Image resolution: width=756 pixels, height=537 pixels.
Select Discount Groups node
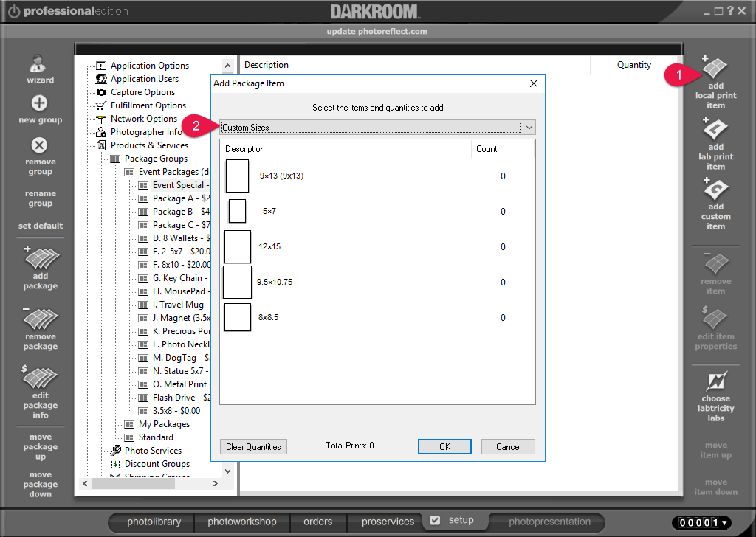(x=157, y=464)
